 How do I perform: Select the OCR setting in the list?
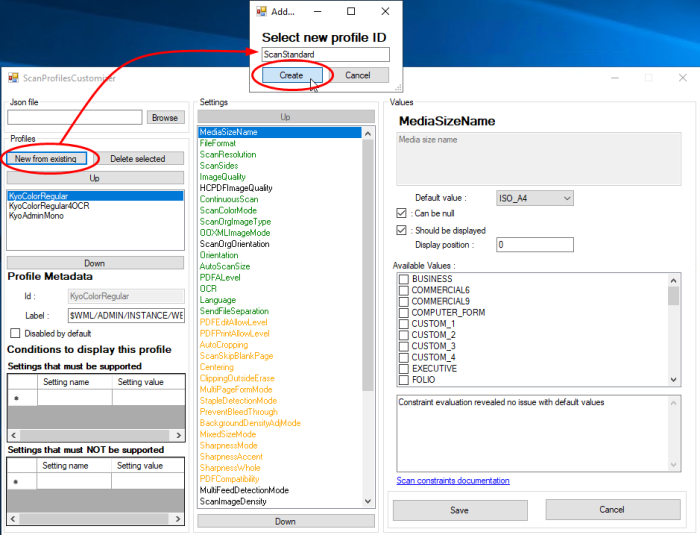[208, 288]
